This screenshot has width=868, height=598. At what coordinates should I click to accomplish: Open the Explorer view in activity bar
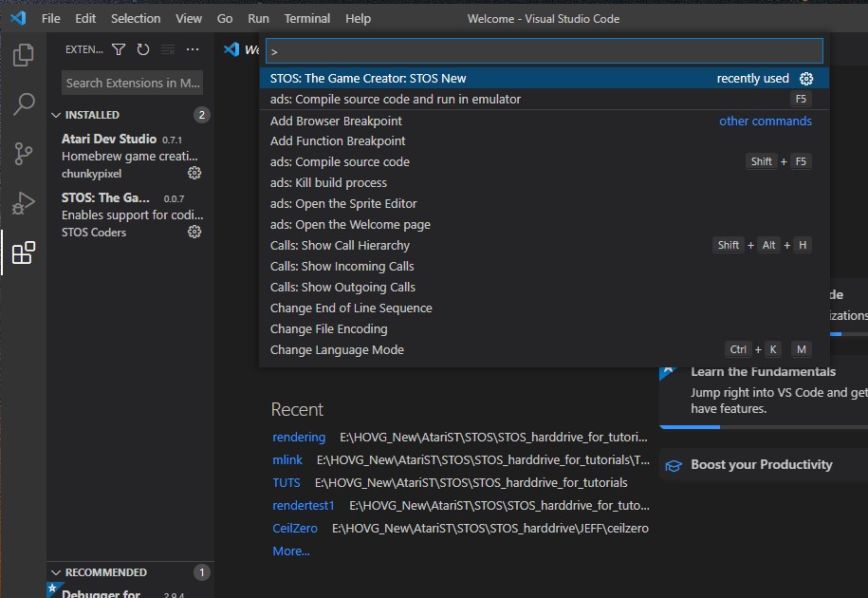[x=24, y=56]
